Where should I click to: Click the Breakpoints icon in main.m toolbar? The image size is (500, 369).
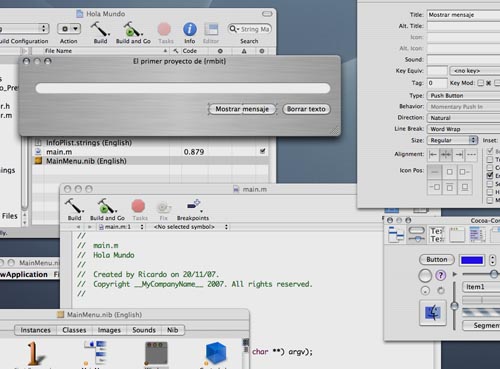tap(194, 206)
